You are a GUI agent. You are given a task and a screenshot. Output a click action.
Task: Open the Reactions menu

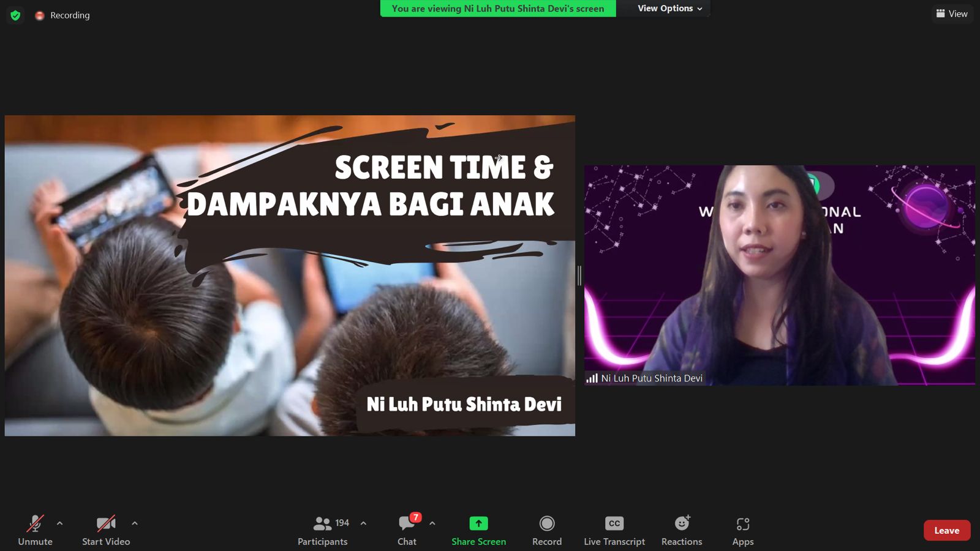tap(682, 530)
